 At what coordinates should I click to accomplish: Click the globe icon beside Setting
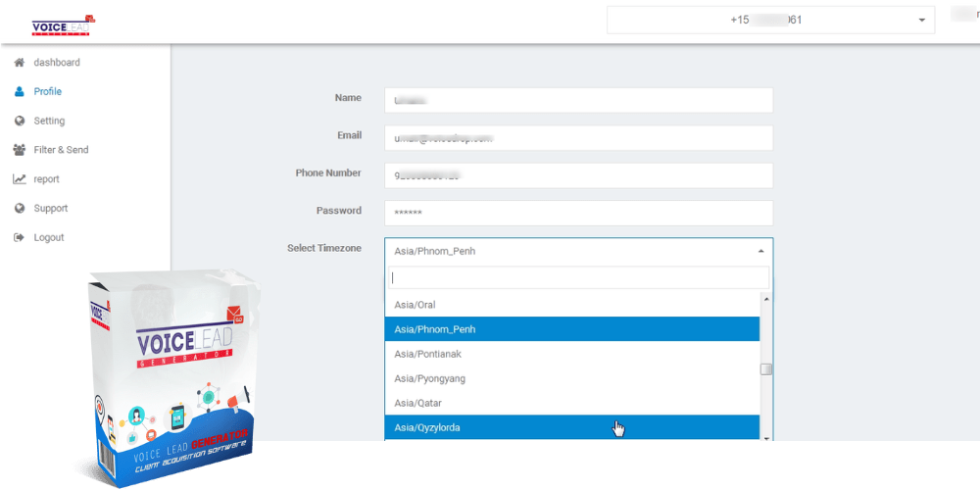(20, 121)
